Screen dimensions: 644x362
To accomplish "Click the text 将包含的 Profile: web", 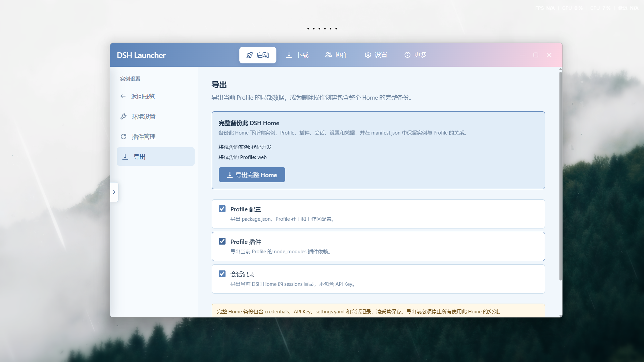I will click(243, 157).
